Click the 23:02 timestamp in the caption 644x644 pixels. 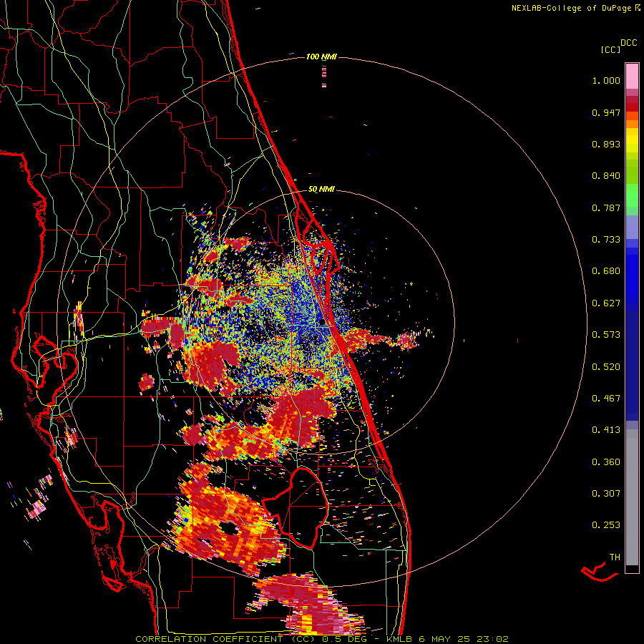click(x=493, y=639)
